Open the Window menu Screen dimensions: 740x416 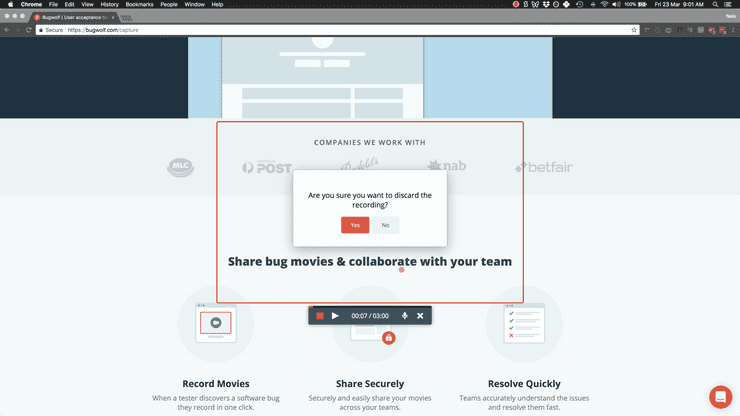pyautogui.click(x=194, y=4)
